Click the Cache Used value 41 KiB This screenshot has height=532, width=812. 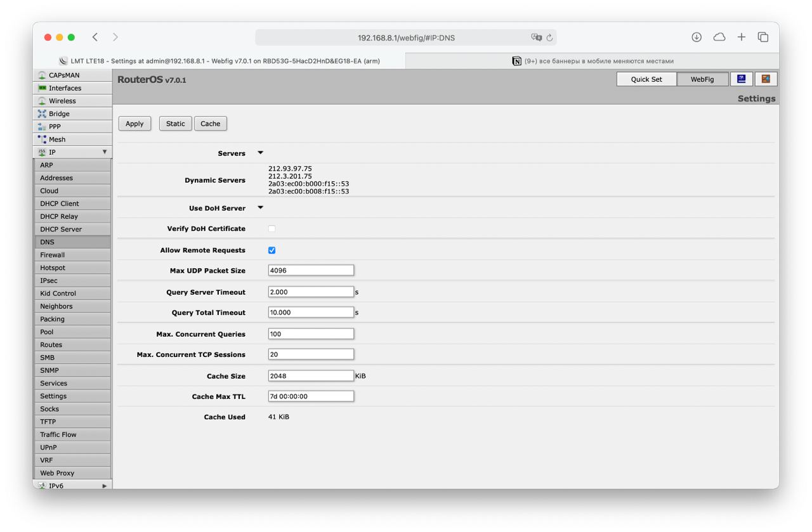[x=278, y=417]
